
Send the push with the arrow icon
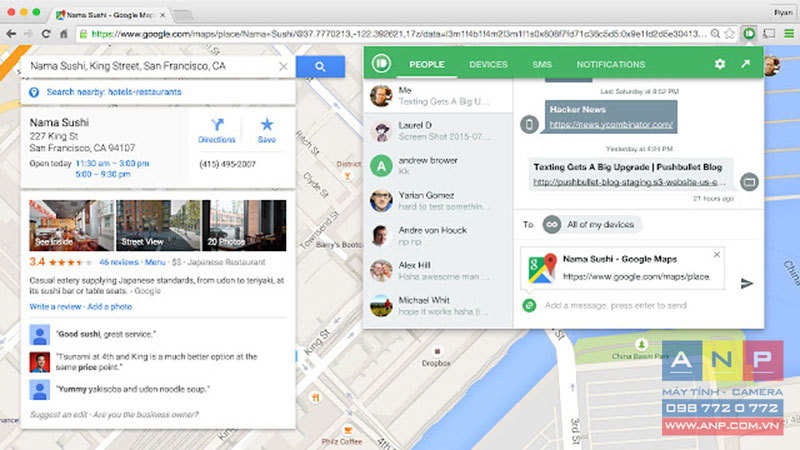pos(746,283)
